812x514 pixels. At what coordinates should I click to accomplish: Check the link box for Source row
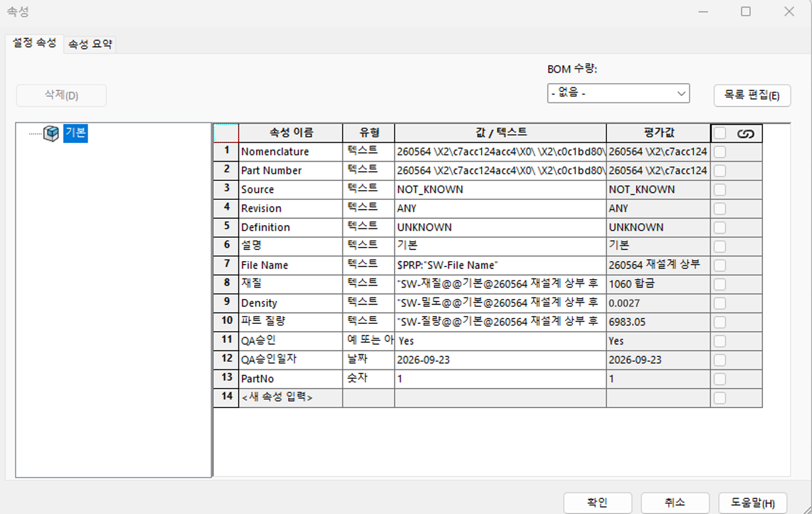719,190
